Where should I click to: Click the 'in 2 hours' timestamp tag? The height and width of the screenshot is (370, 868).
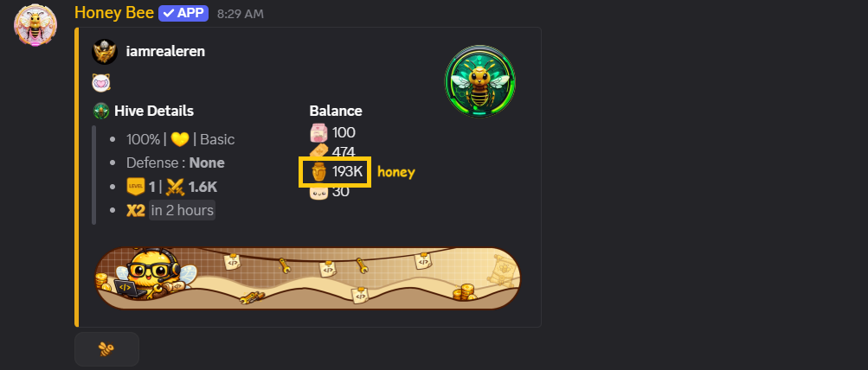[x=182, y=210]
